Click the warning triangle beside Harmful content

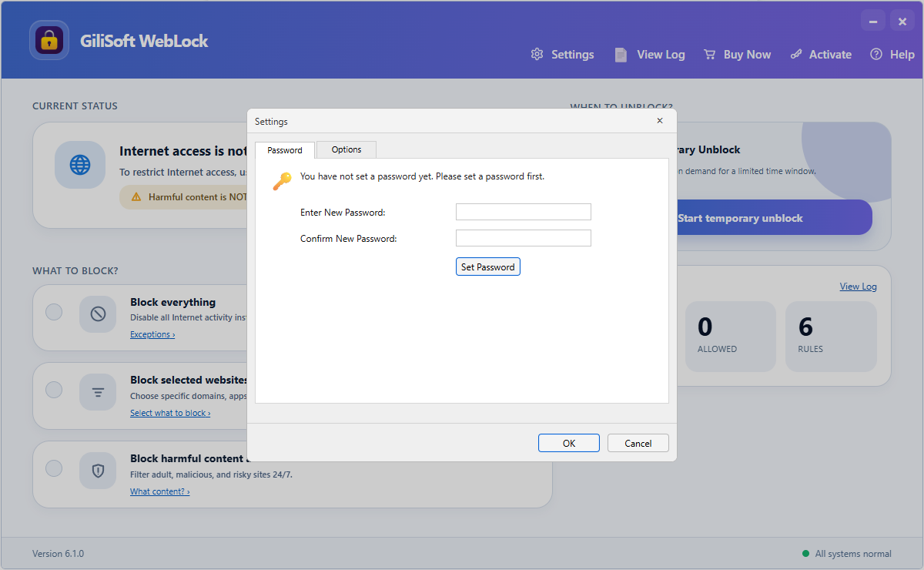click(136, 197)
